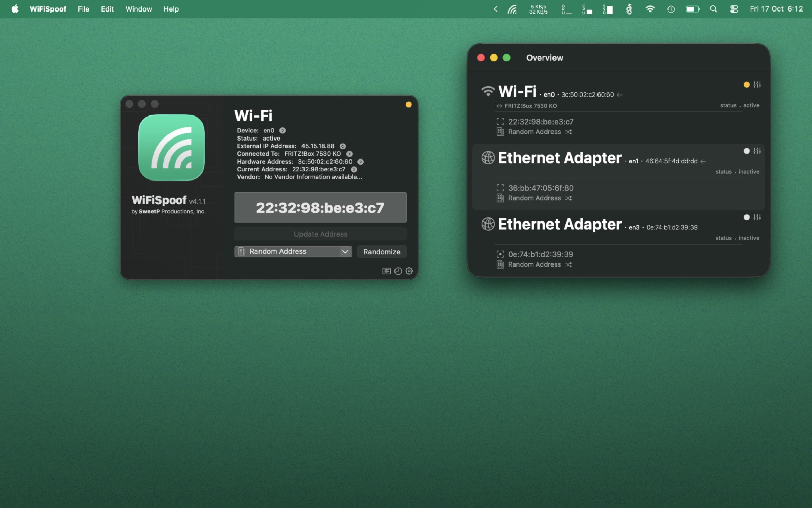Click the arrow beside Hardware Address 3c:50:02:c2:60:60
The image size is (812, 508).
361,162
